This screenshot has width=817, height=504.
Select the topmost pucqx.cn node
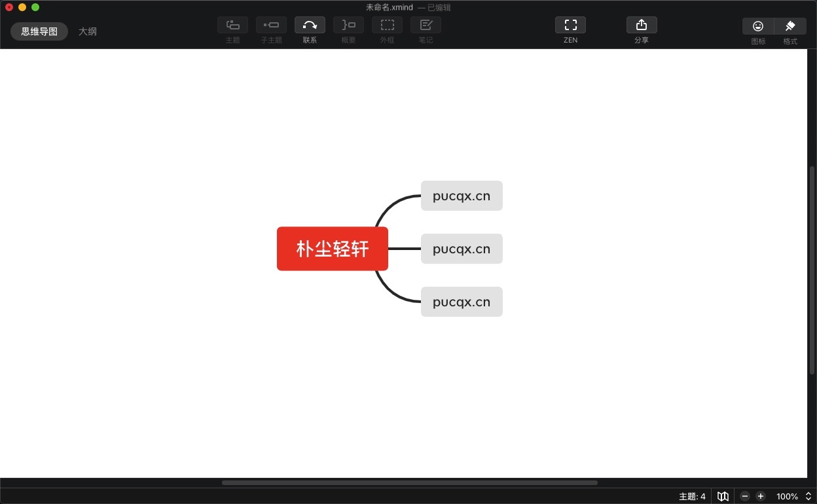[462, 196]
